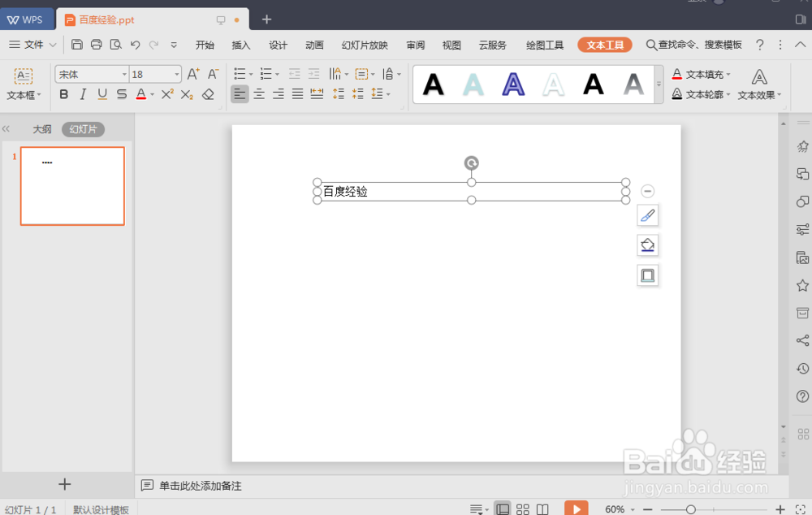Select blue outlined A text style
Screen dimensions: 812x515
513,84
